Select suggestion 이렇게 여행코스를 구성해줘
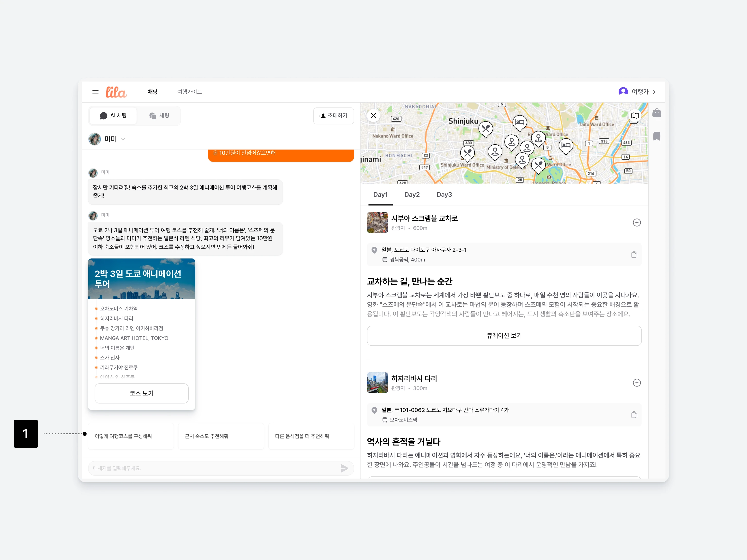 [131, 436]
